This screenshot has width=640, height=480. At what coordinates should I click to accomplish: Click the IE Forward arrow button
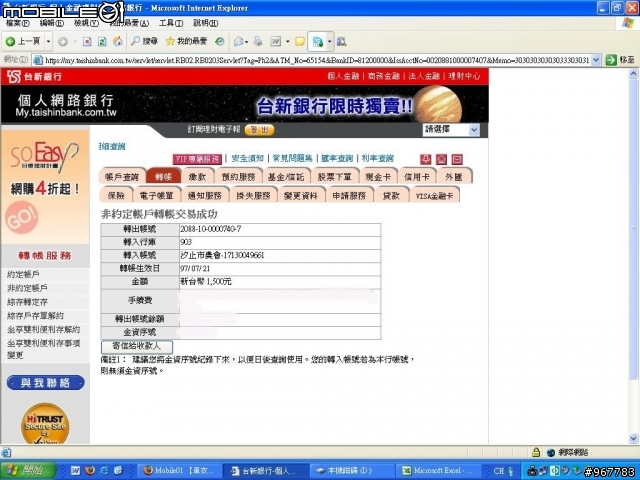tap(63, 42)
